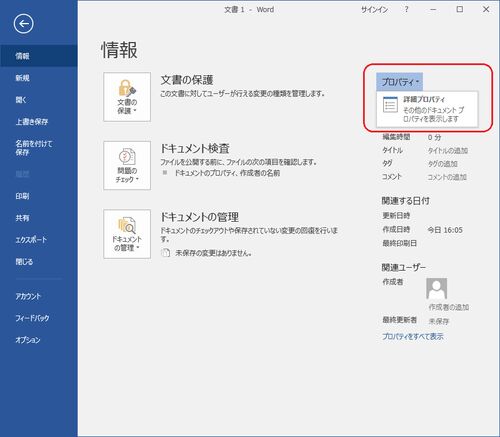Click the 関連する日付 heading
This screenshot has width=500, height=437.
click(405, 201)
